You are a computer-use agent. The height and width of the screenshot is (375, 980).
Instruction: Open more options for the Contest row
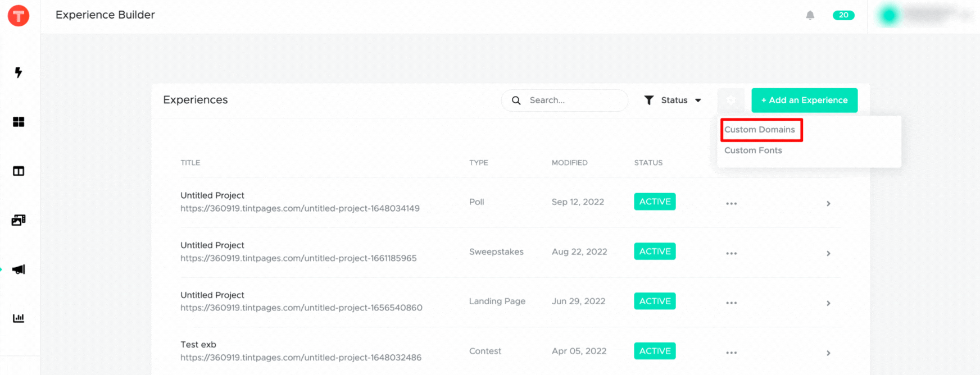(731, 353)
